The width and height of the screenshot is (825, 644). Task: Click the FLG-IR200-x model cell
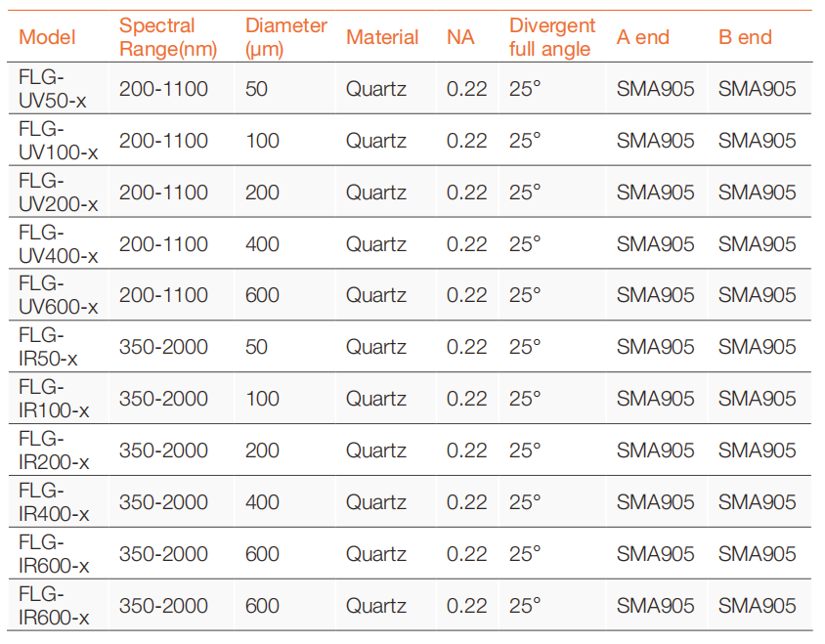coord(54,451)
